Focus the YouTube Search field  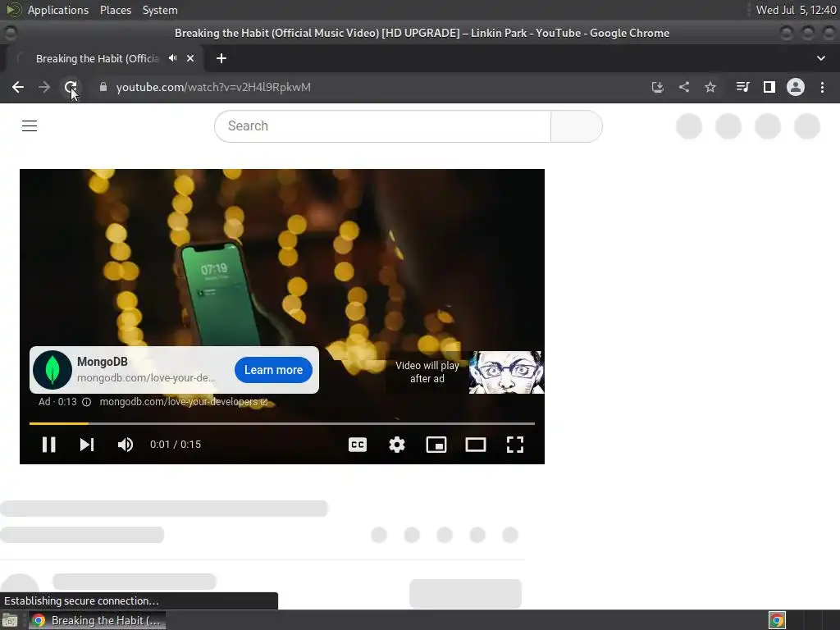coord(382,126)
